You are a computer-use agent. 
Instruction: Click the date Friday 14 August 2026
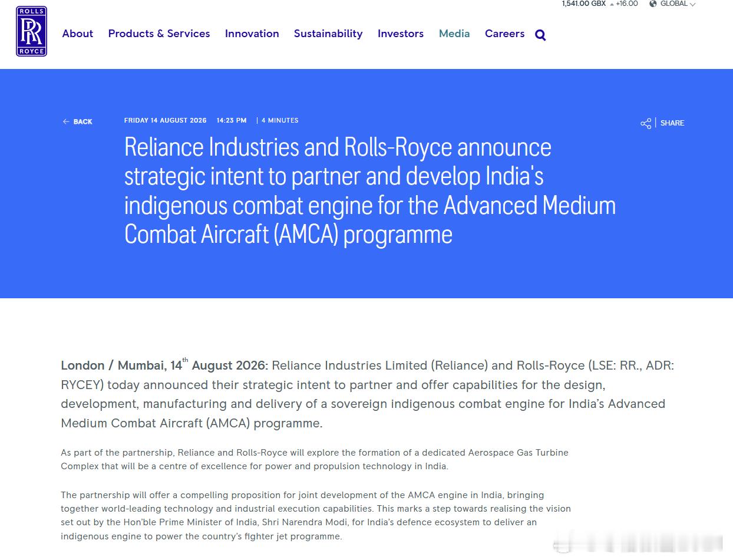click(x=166, y=120)
